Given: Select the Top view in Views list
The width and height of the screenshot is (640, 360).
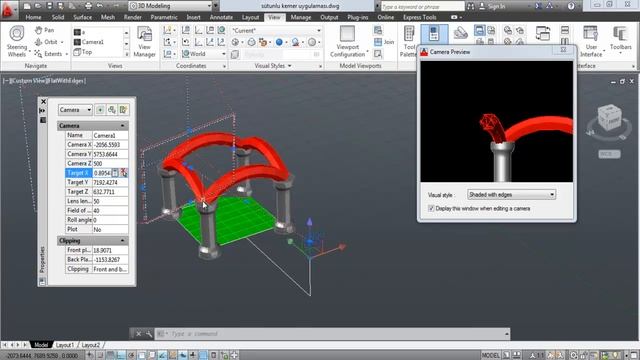Looking at the screenshot, I should click(83, 52).
